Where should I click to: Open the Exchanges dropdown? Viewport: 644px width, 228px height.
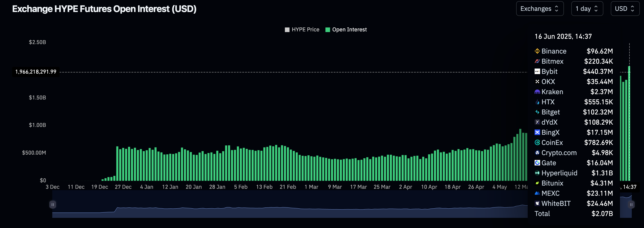540,9
